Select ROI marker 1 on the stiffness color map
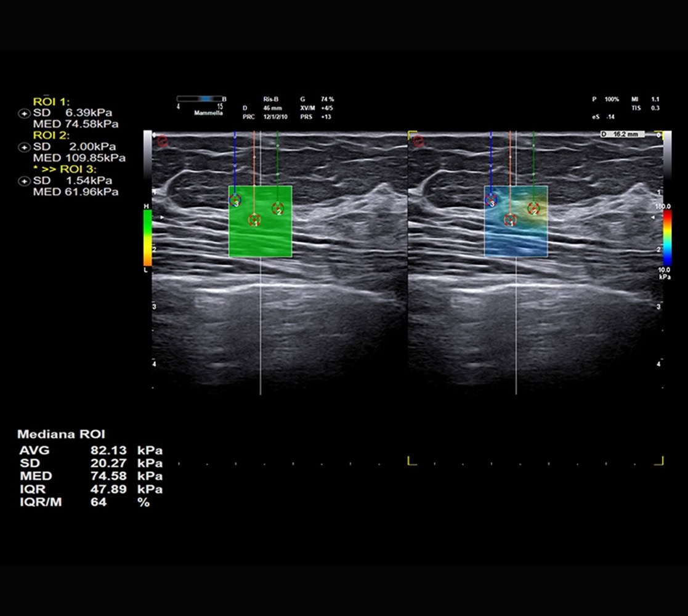The height and width of the screenshot is (616, 688). (x=510, y=219)
